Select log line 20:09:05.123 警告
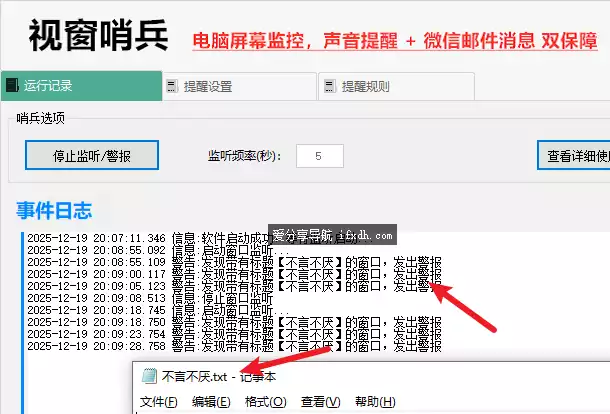Viewport: 610px width, 414px height. (x=235, y=286)
